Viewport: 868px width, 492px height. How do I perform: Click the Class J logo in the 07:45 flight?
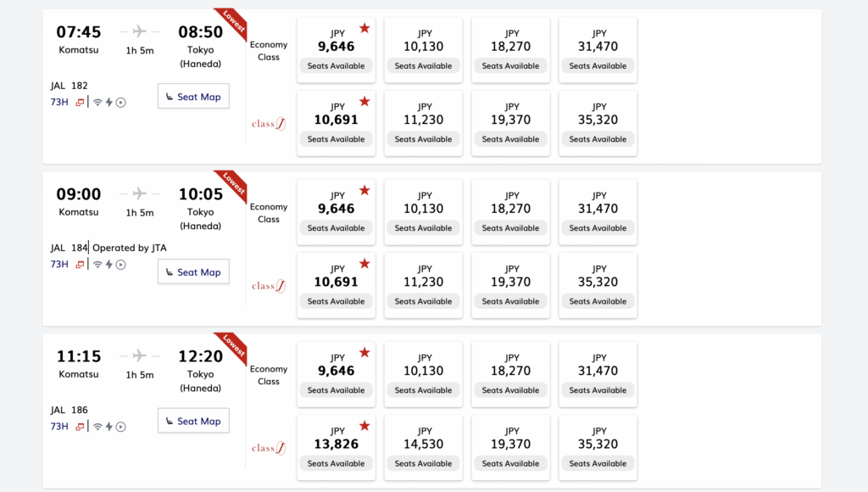269,124
